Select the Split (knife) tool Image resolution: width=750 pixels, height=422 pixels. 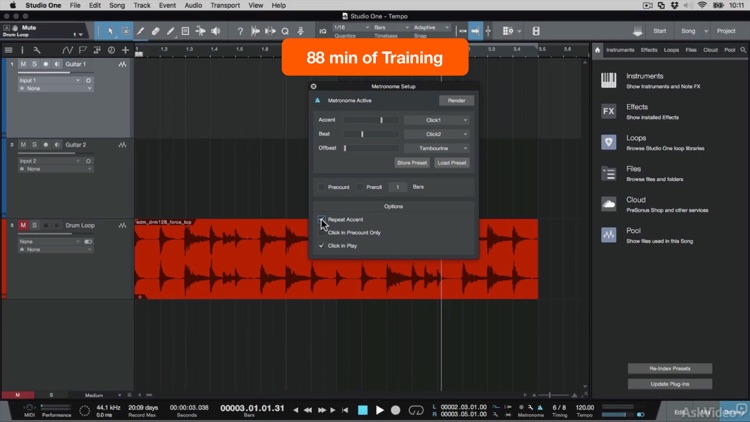tap(140, 31)
